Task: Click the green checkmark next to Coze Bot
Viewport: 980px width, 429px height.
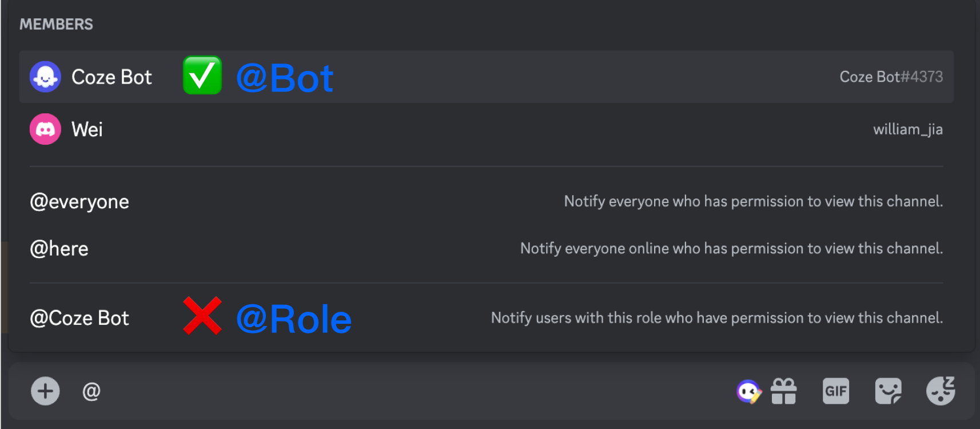Action: 202,76
